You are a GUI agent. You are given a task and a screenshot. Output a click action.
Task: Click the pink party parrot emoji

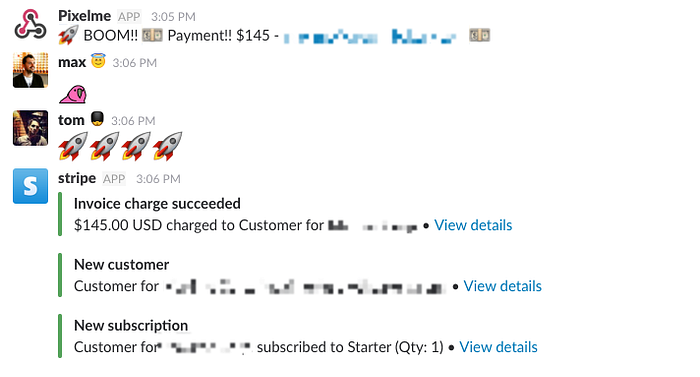(73, 94)
